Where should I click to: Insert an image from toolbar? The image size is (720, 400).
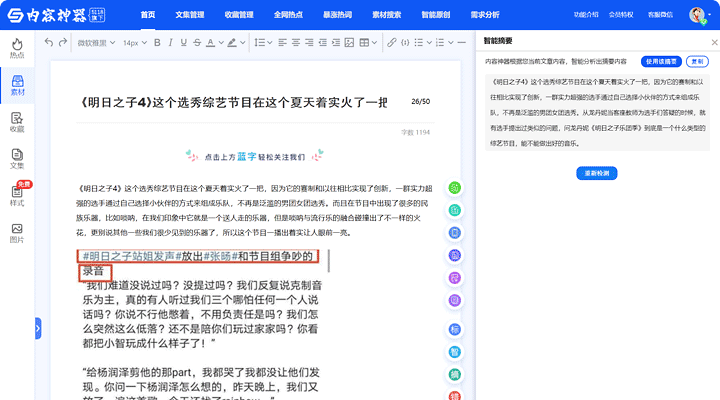pos(349,43)
